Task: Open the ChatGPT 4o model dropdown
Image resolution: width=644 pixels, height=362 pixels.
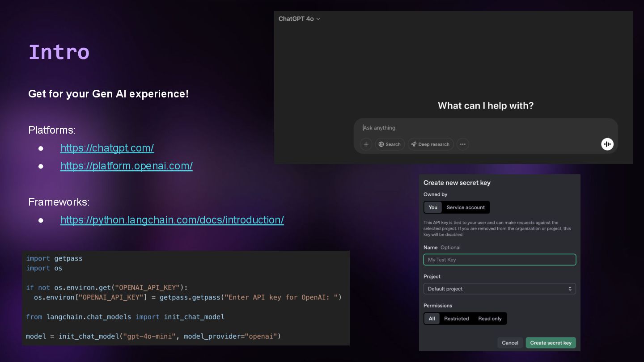Action: click(x=299, y=19)
